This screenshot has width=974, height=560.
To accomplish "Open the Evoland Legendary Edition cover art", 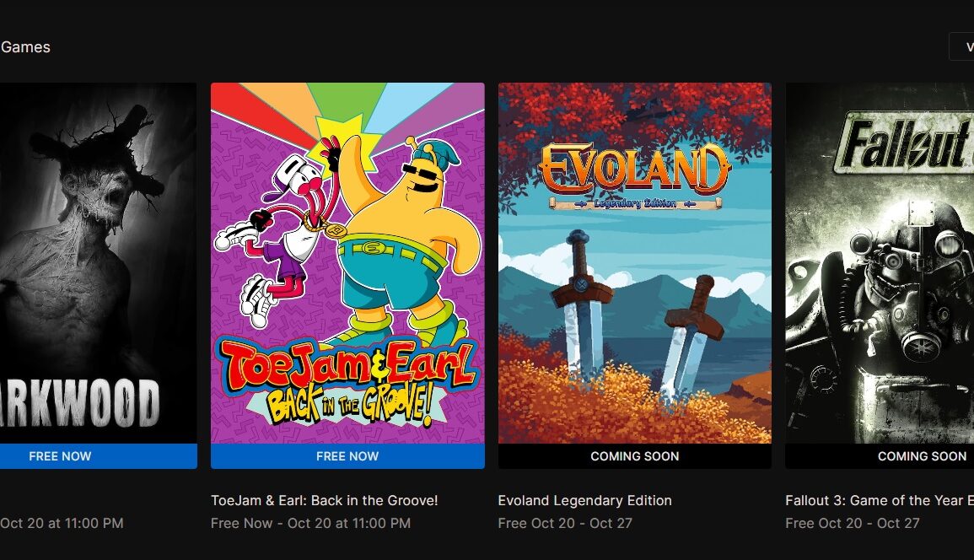I will (x=635, y=263).
